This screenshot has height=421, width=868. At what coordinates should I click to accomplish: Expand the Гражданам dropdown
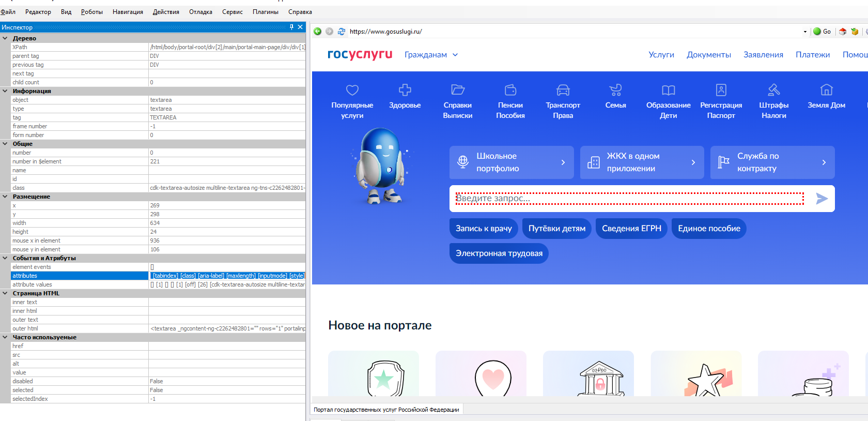tap(431, 55)
